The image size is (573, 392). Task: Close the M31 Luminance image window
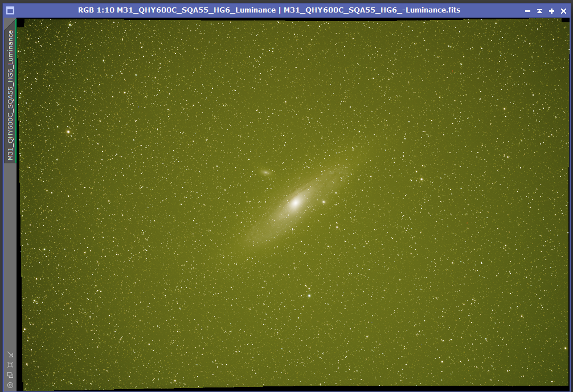(x=564, y=11)
